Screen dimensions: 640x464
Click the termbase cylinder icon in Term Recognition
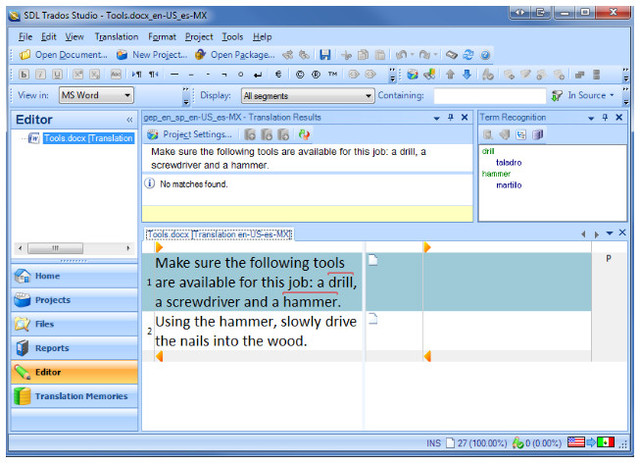(538, 134)
